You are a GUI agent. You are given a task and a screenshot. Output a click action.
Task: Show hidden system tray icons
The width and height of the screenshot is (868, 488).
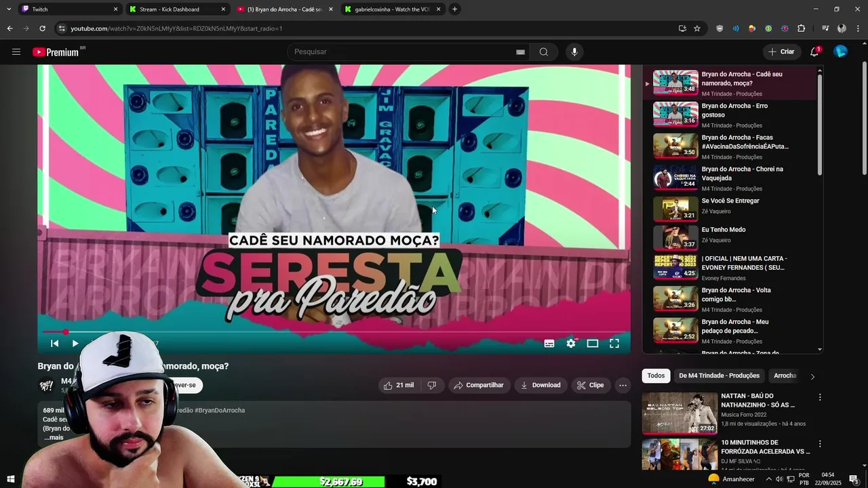tap(768, 479)
